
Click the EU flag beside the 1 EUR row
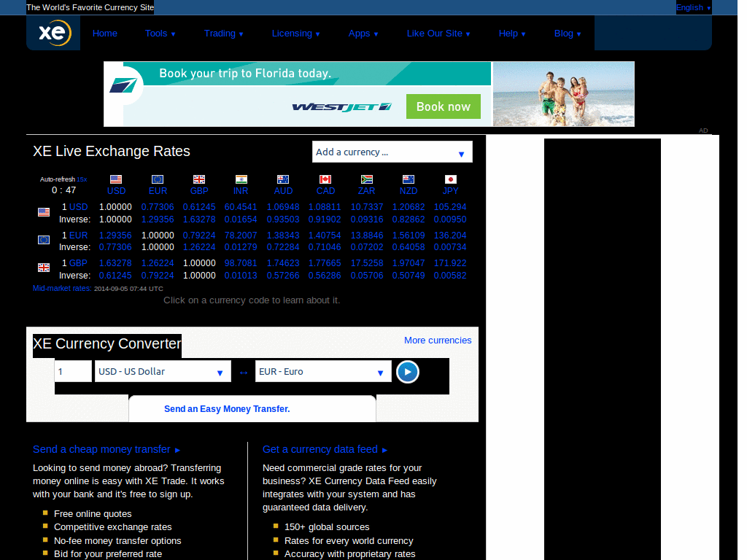tap(44, 239)
